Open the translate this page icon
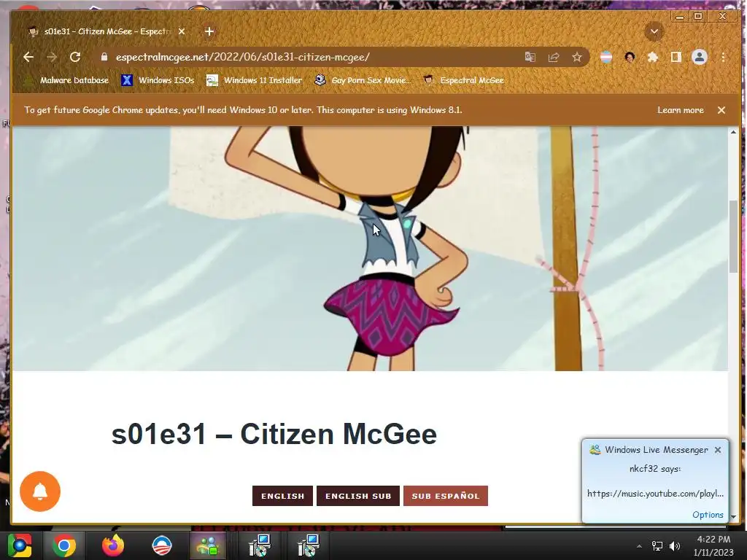This screenshot has height=560, width=747. click(530, 57)
